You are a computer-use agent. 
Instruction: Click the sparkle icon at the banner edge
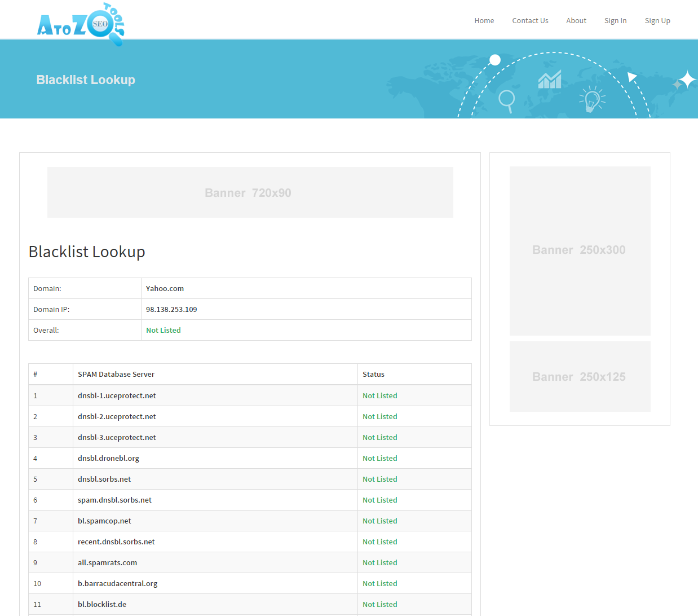pos(684,80)
